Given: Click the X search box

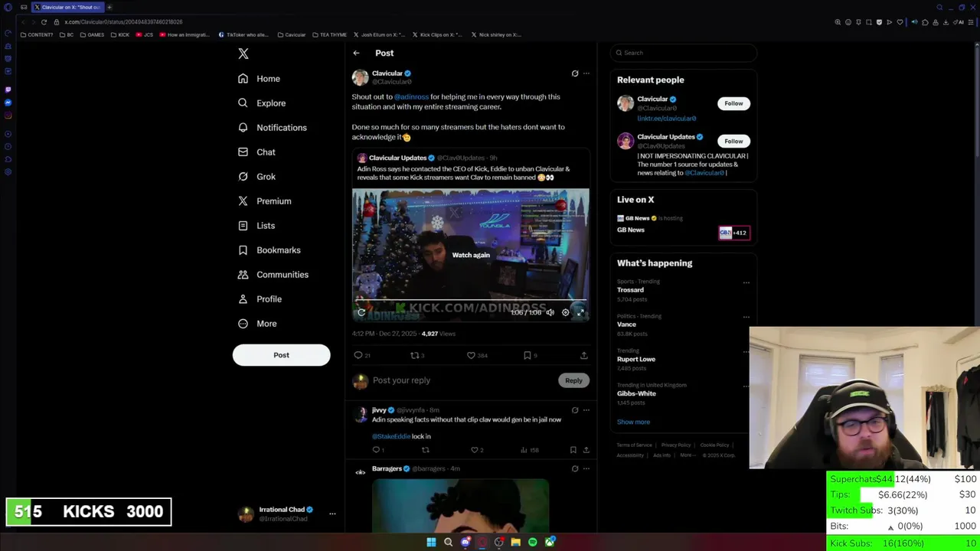Looking at the screenshot, I should (x=684, y=53).
